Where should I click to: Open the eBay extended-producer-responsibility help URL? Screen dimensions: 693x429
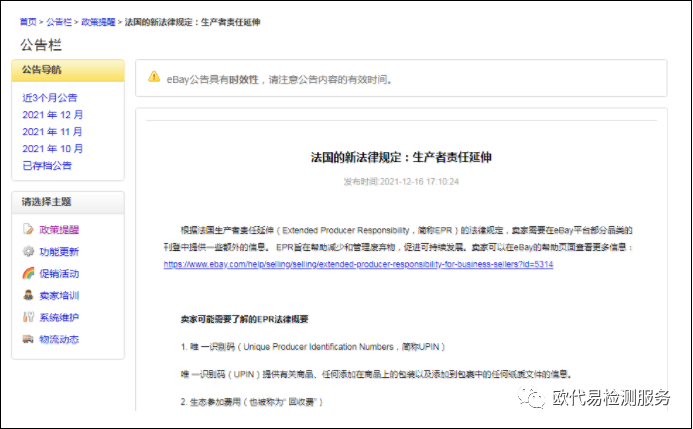(x=358, y=265)
